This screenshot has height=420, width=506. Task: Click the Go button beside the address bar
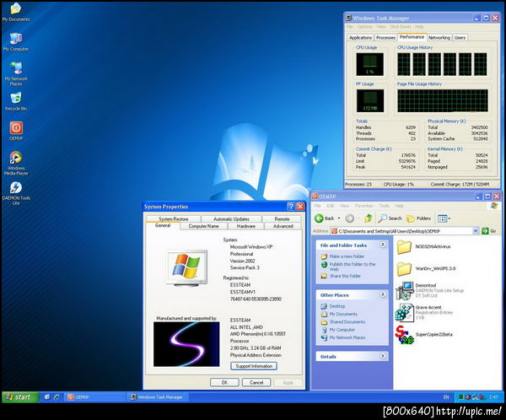coord(488,231)
